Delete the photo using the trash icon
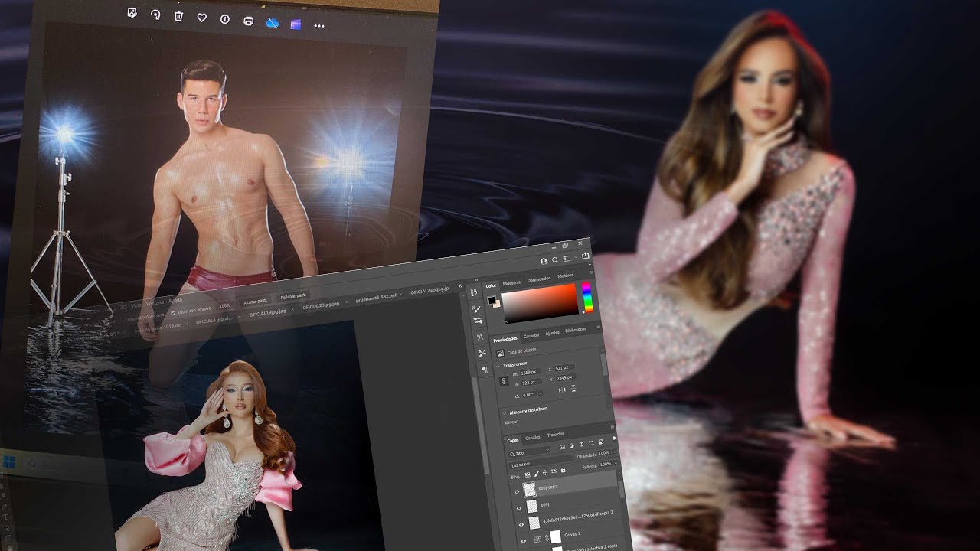Viewport: 980px width, 551px height. click(x=178, y=15)
